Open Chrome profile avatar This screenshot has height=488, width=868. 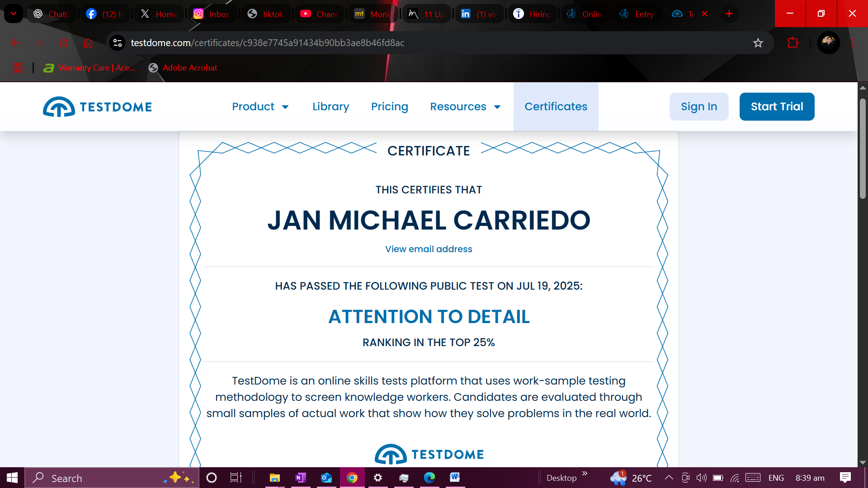(828, 43)
